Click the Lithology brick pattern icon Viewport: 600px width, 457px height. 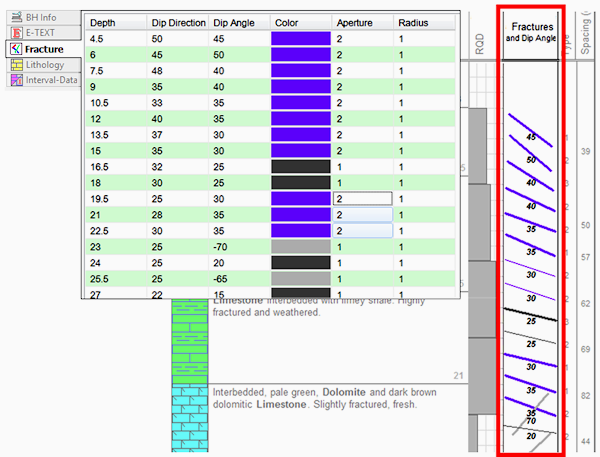[x=16, y=64]
